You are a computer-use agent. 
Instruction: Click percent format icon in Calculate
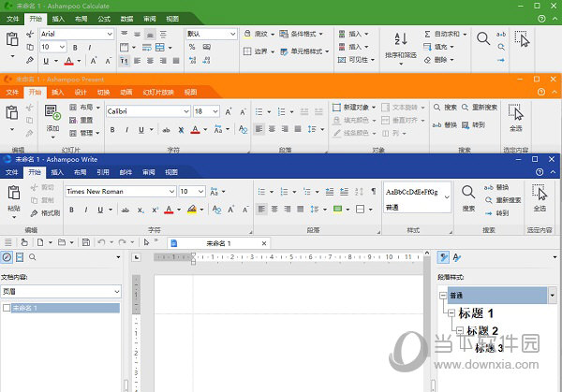[x=192, y=47]
